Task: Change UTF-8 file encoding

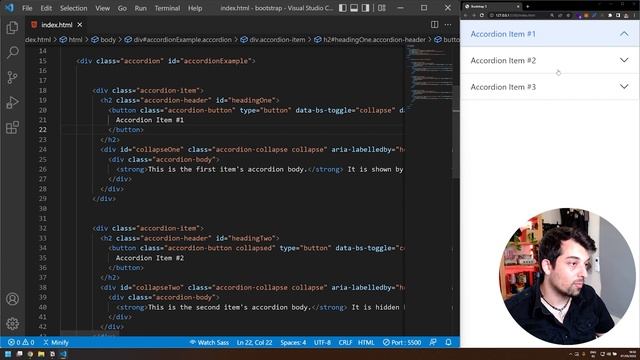Action: 322,342
